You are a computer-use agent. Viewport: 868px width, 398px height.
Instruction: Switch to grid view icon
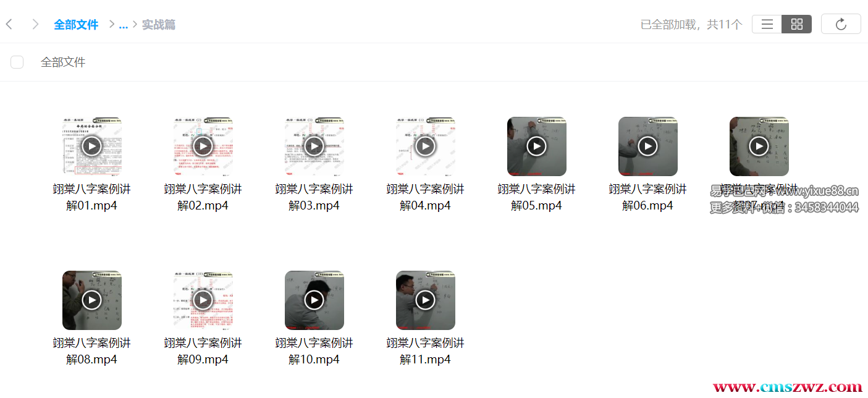tap(796, 24)
